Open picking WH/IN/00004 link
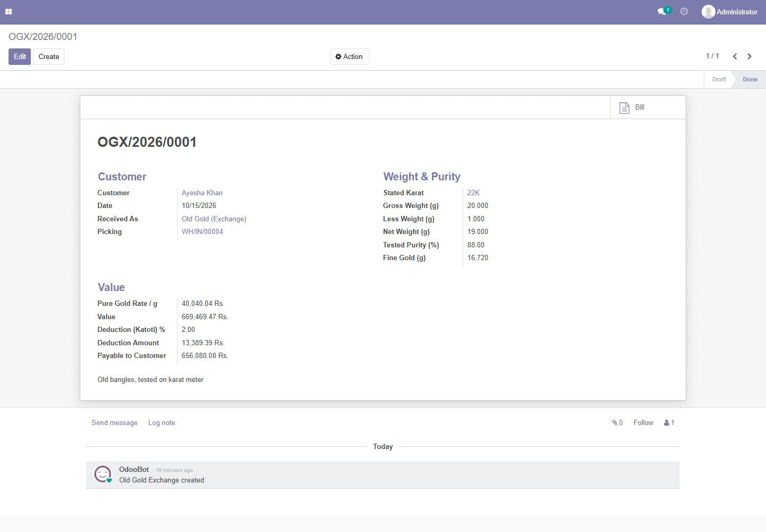This screenshot has height=532, width=766. click(x=202, y=232)
